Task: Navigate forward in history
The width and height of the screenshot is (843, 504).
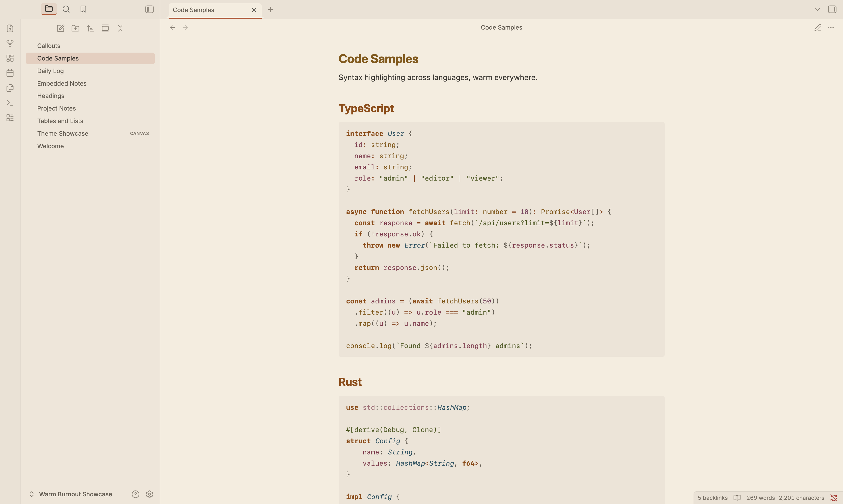Action: click(x=186, y=27)
